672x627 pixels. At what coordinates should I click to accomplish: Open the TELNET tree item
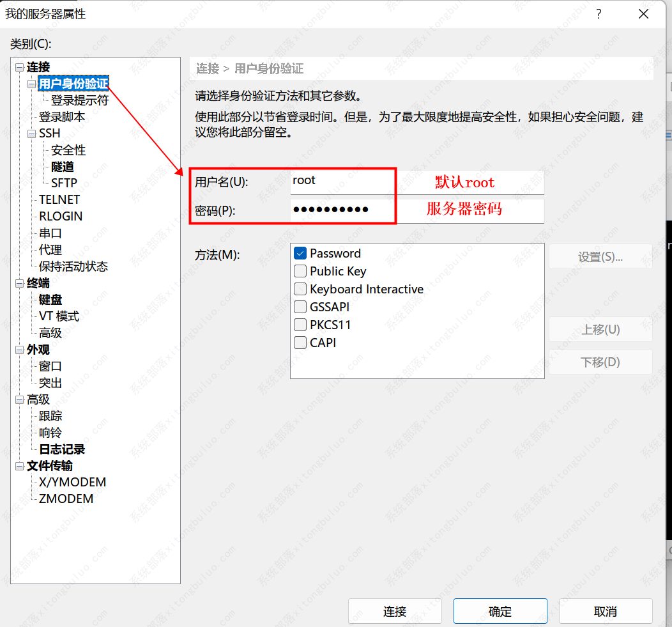tap(59, 200)
